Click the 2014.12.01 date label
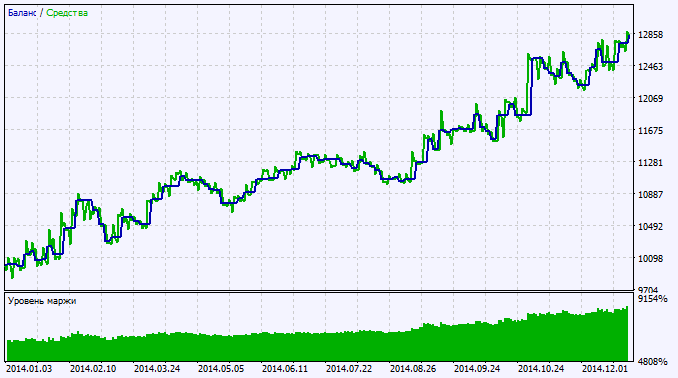Viewport: 678px width, 378px height. [605, 369]
